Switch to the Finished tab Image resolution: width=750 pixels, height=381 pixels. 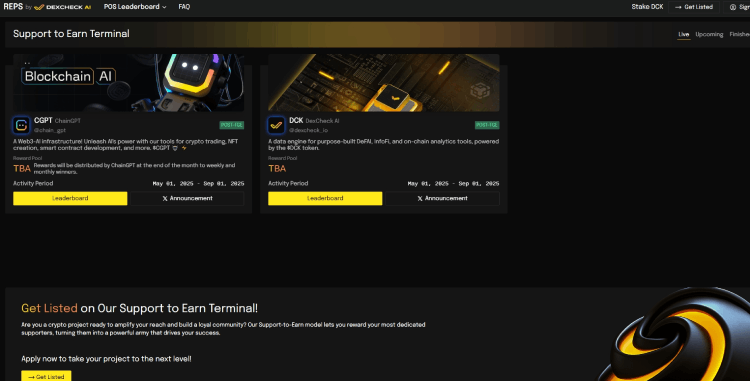pos(739,34)
